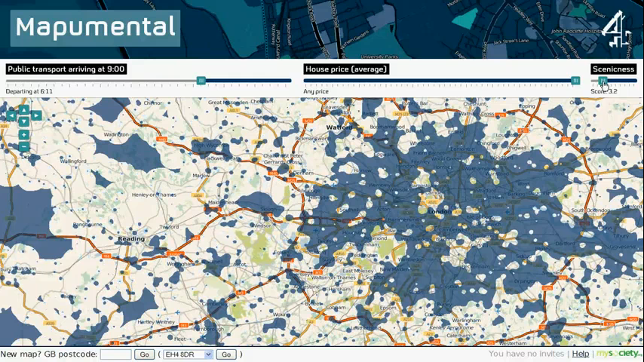This screenshot has height=362, width=644.
Task: Click the Wallingford map label
Action: 73,161
